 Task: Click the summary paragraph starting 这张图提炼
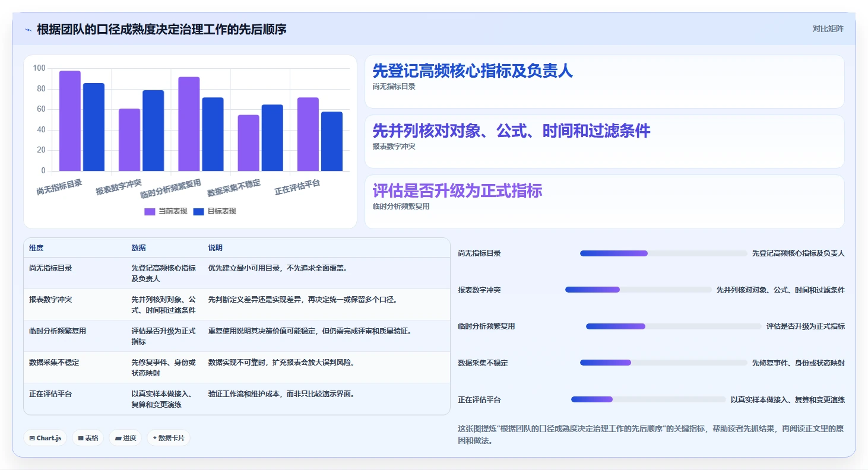[651, 434]
